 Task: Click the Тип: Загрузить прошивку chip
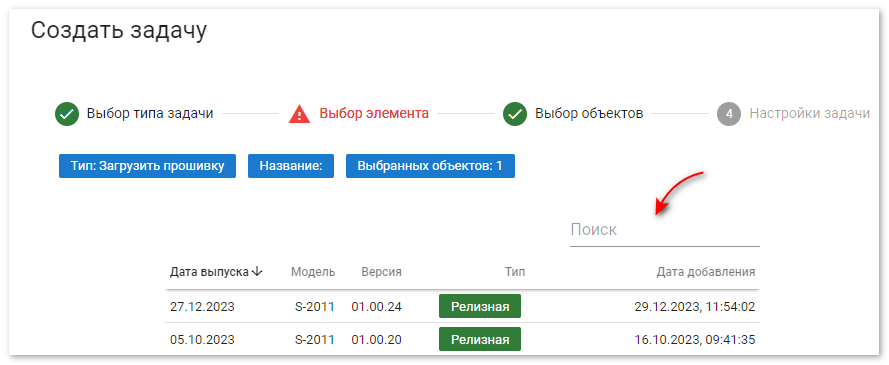point(147,166)
